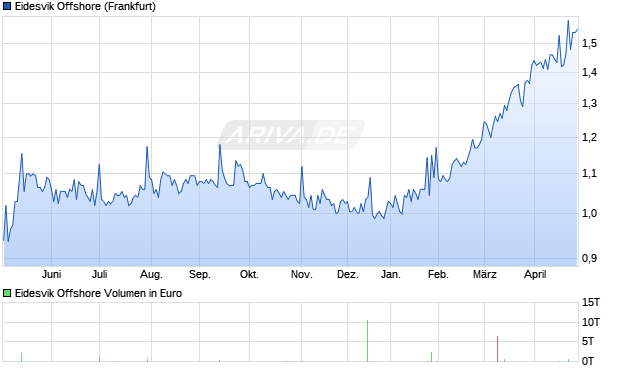Click the 0,9 price axis value
Screen dimensions: 620x371
pyautogui.click(x=590, y=258)
